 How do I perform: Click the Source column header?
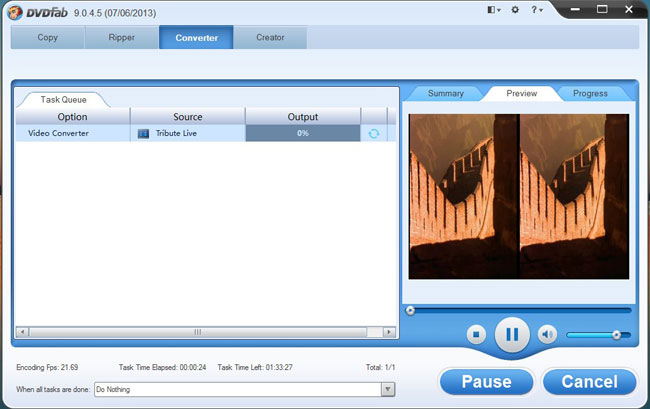(188, 117)
